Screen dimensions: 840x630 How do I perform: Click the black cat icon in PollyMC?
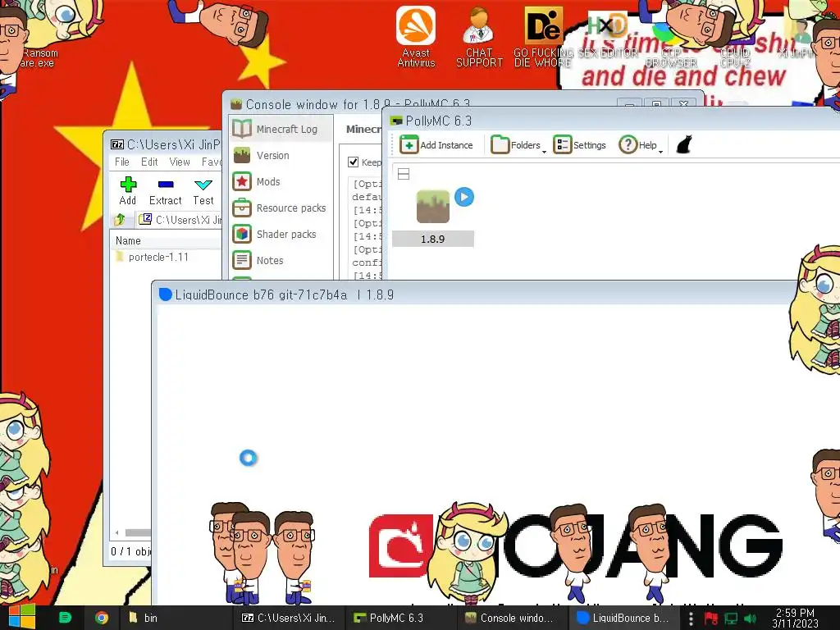[x=683, y=144]
